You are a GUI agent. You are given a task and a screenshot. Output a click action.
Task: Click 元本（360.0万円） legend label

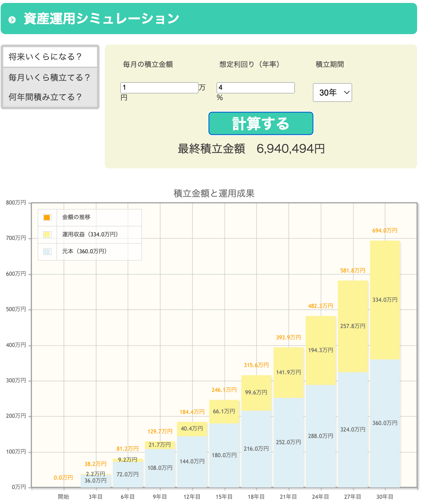click(85, 251)
